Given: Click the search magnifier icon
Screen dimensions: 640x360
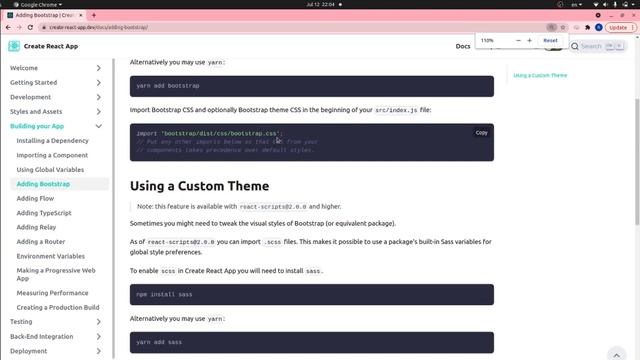Looking at the screenshot, I should tap(575, 46).
